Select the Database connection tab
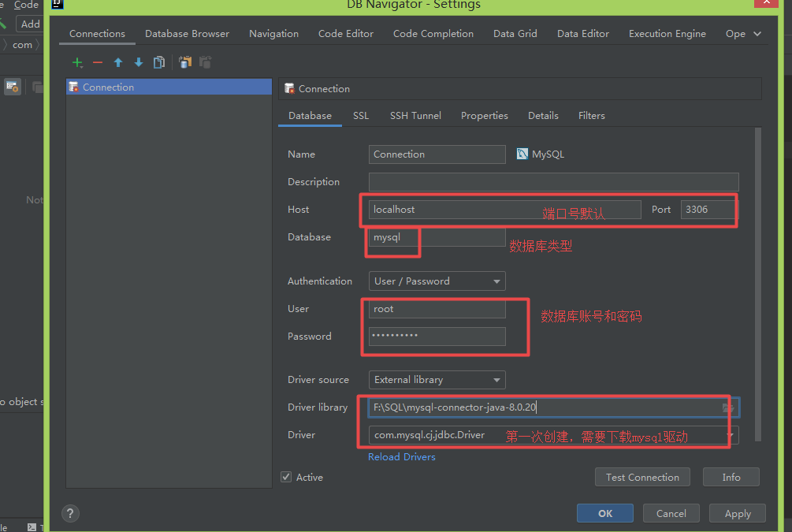The height and width of the screenshot is (532, 792). (x=310, y=116)
